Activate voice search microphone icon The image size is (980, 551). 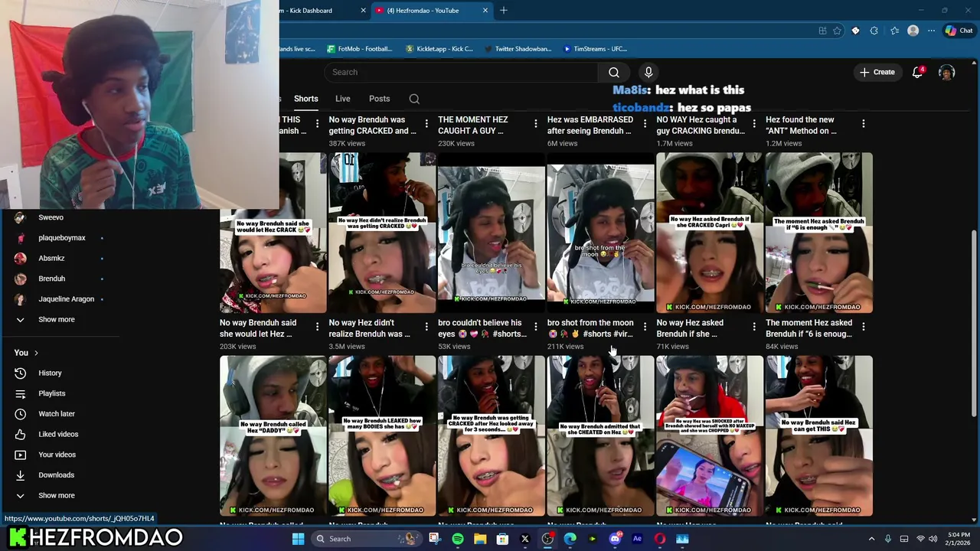(x=648, y=72)
